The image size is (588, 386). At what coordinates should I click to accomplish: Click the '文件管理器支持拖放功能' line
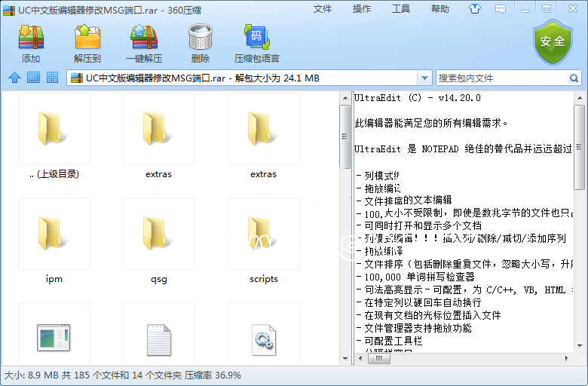[418, 328]
